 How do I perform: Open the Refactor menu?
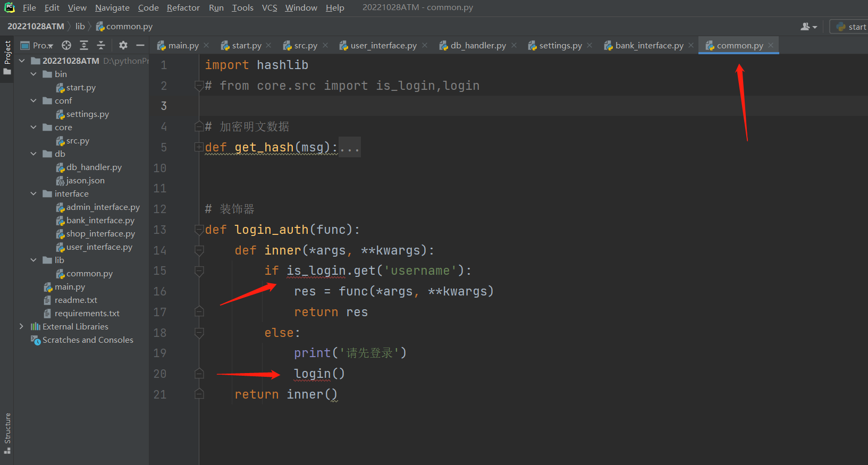[183, 7]
